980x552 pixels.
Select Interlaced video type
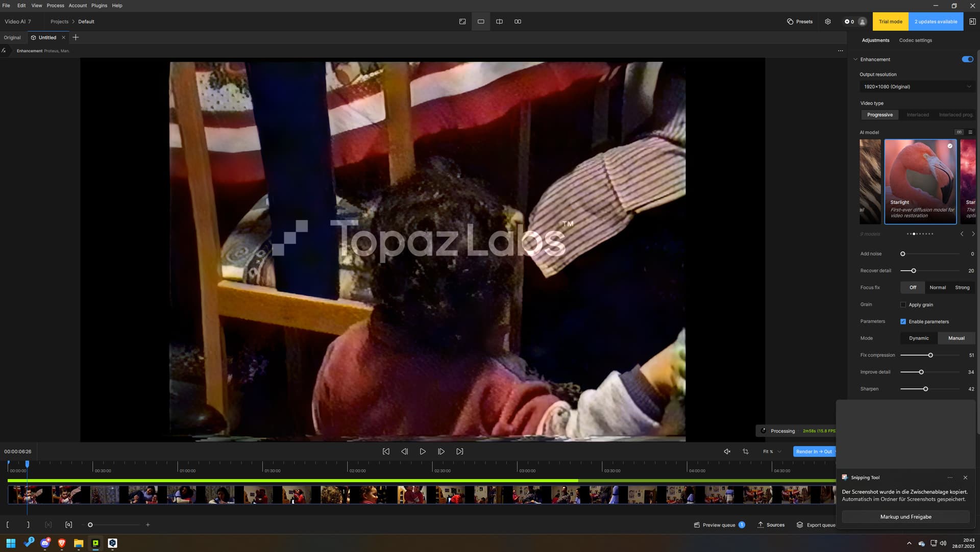pos(917,115)
